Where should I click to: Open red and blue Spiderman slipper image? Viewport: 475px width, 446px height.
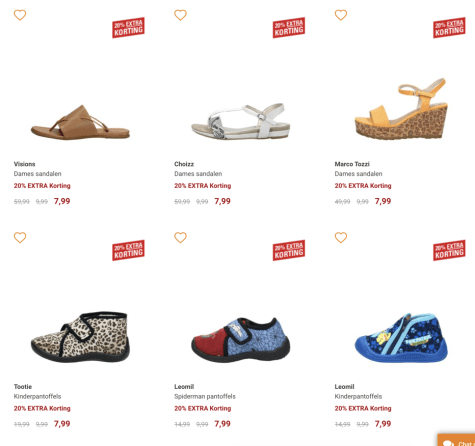coord(241,340)
